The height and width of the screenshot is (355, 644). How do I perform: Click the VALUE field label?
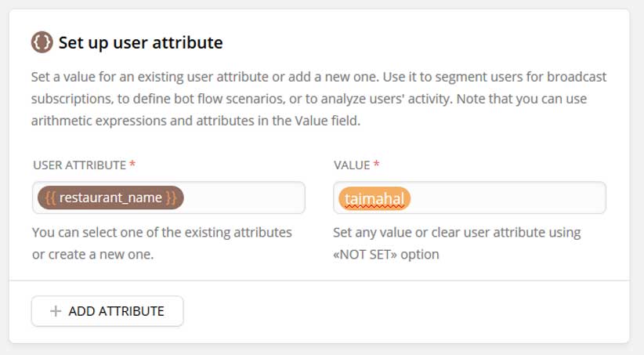point(351,165)
